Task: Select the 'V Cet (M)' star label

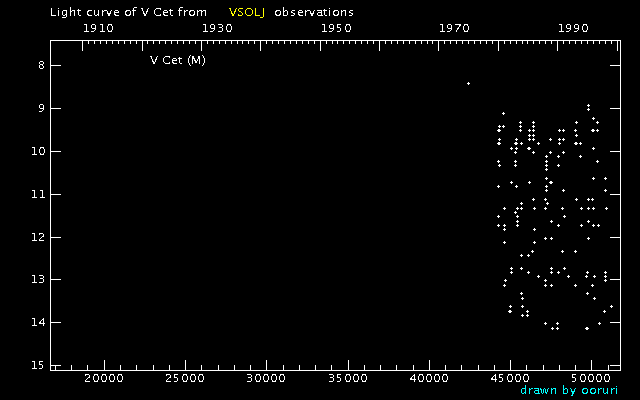Action: click(178, 60)
